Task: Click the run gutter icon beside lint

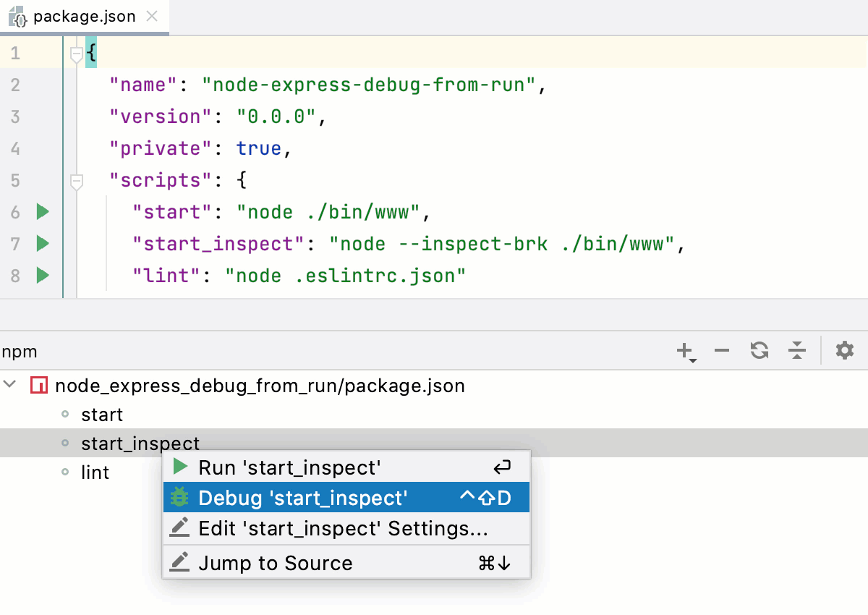Action: 42,276
